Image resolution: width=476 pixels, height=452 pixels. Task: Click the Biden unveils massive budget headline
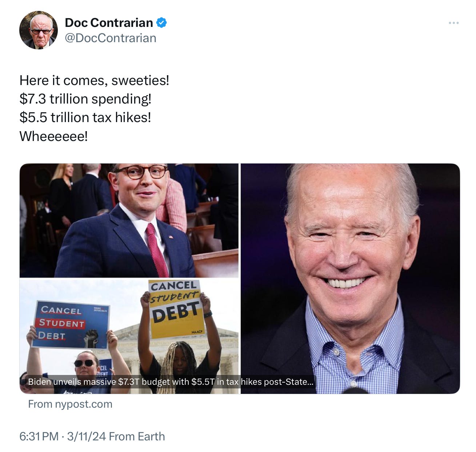coord(171,382)
